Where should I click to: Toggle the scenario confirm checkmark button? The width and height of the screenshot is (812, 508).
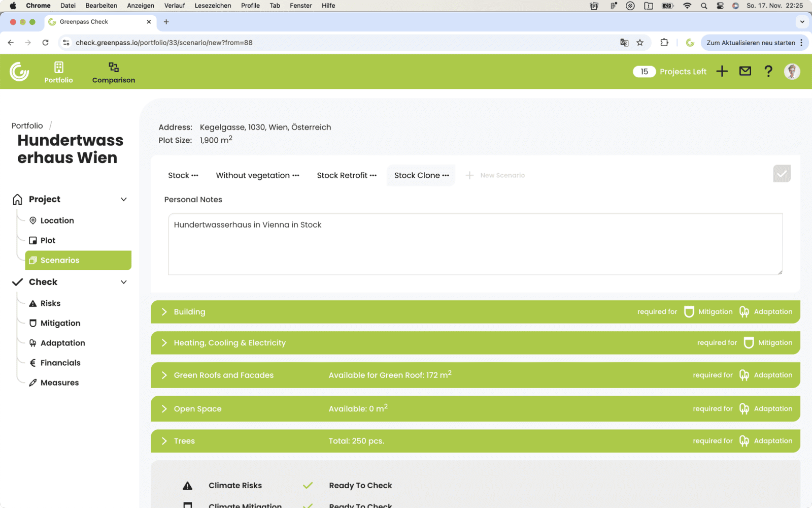click(782, 174)
